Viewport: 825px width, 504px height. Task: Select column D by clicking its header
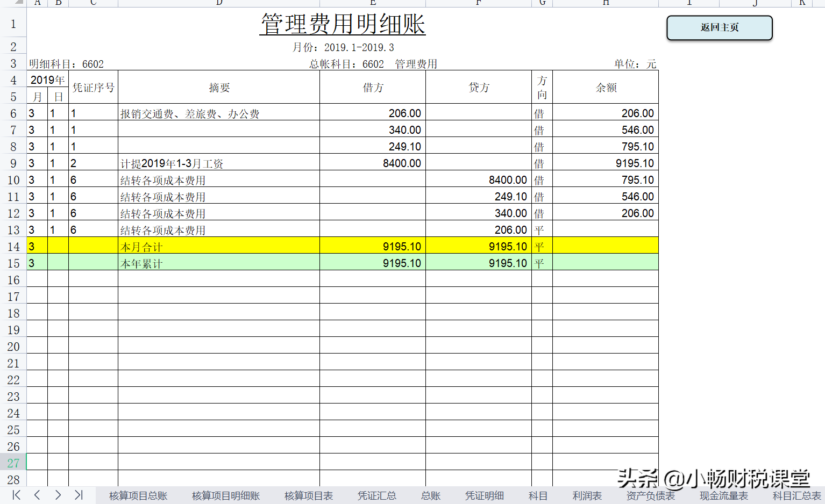(218, 4)
